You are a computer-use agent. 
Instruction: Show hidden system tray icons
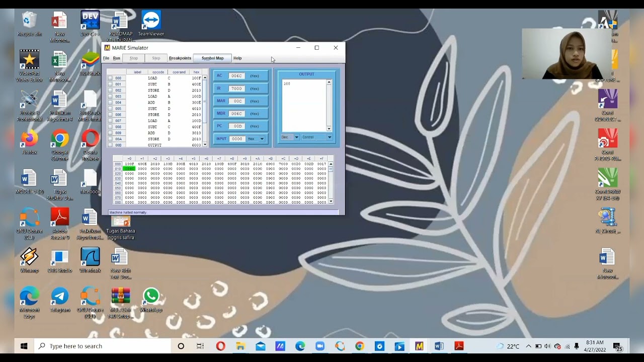[x=528, y=346]
